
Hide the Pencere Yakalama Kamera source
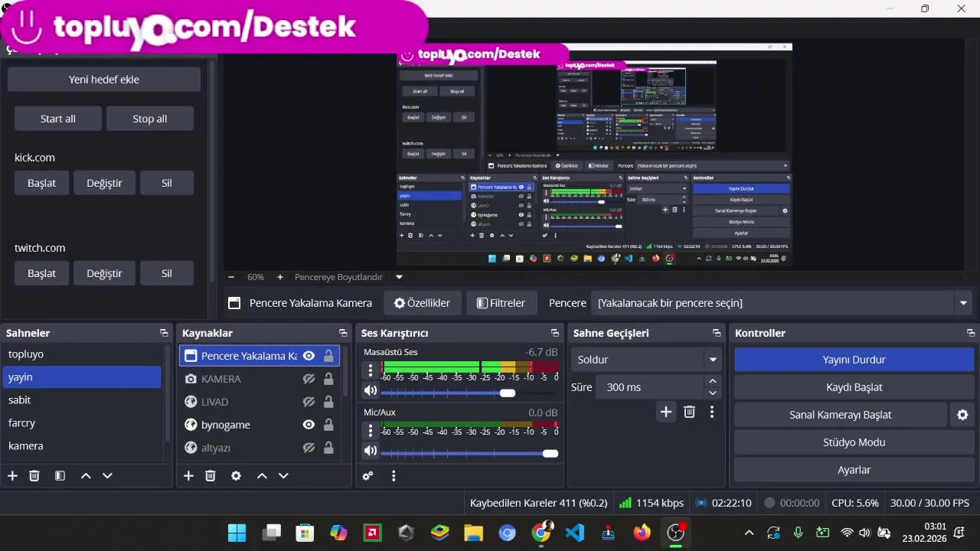[309, 356]
